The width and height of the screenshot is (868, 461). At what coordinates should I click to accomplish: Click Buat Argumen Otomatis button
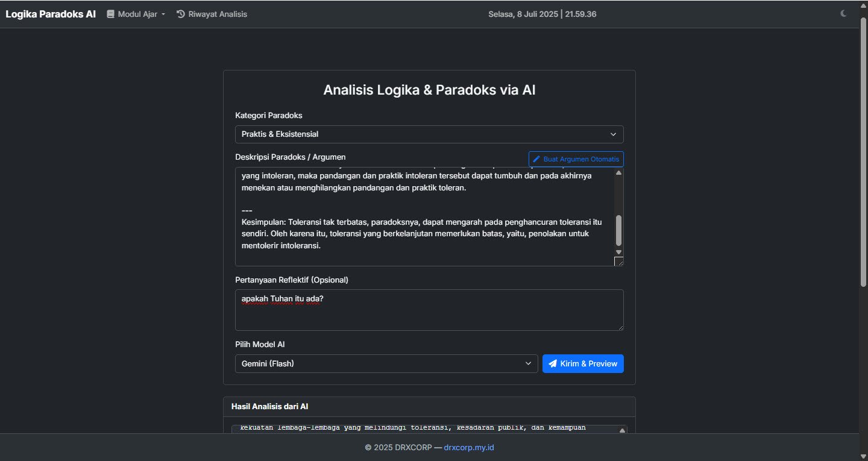tap(576, 159)
